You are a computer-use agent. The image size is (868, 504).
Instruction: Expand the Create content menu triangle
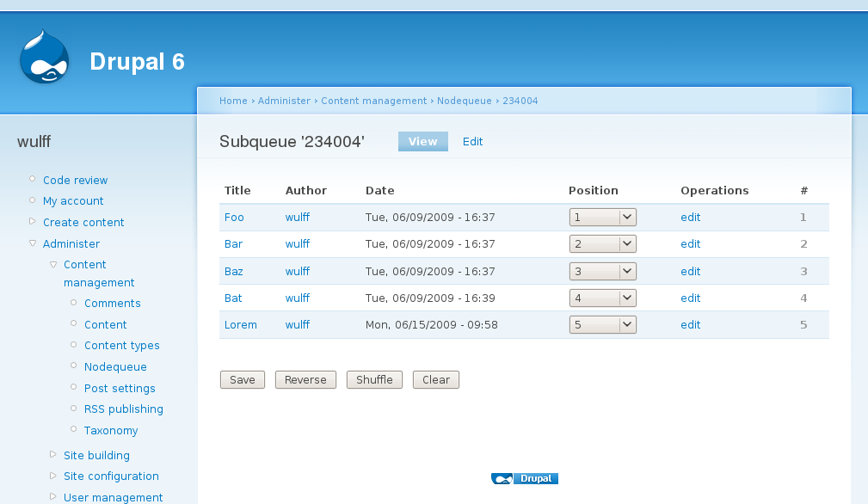tap(32, 221)
